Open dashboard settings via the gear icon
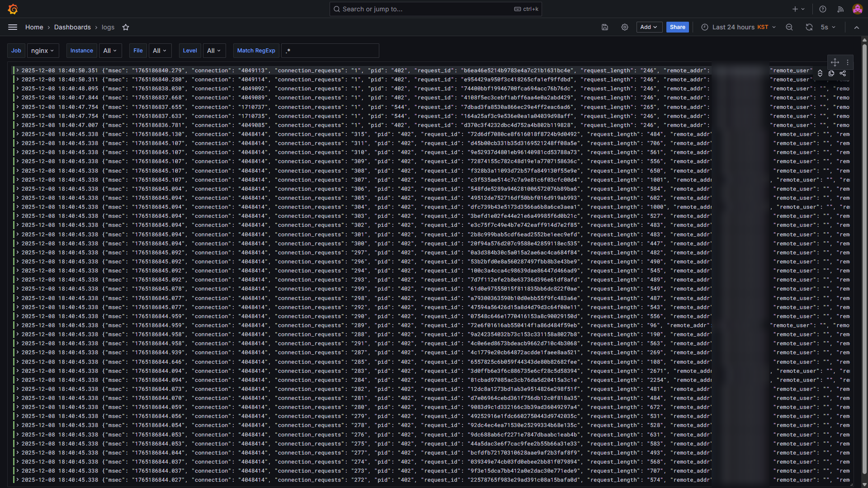 click(625, 27)
